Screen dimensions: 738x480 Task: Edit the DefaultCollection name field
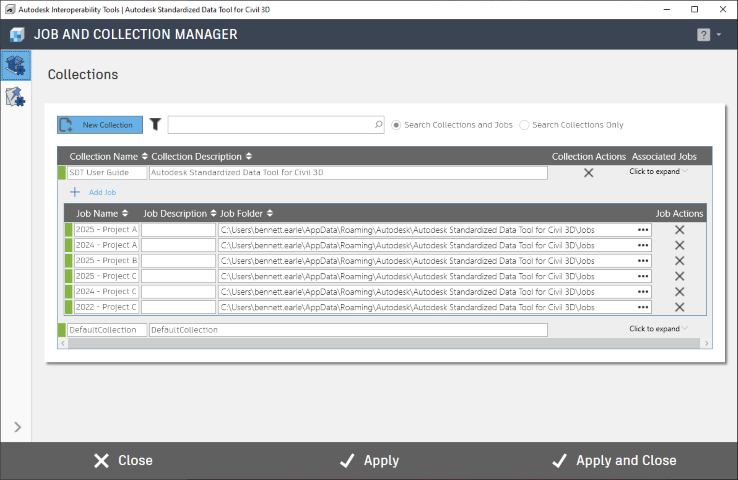pyautogui.click(x=107, y=330)
